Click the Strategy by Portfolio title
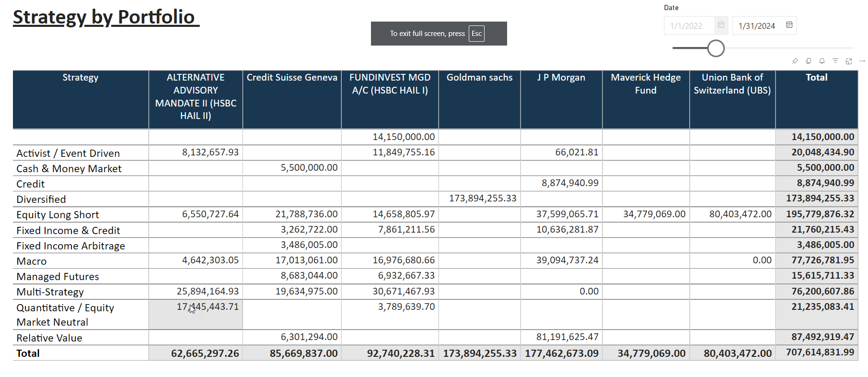 [x=104, y=17]
